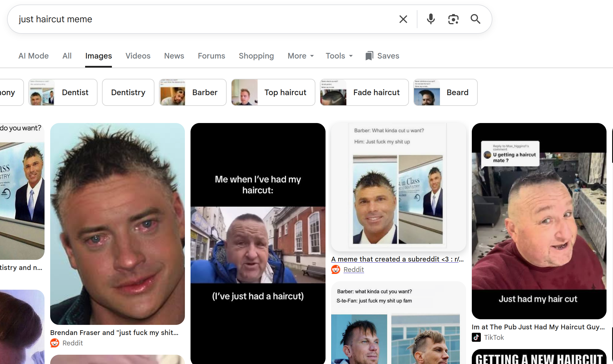This screenshot has width=613, height=364.
Task: Open the Forums tab
Action: click(211, 56)
